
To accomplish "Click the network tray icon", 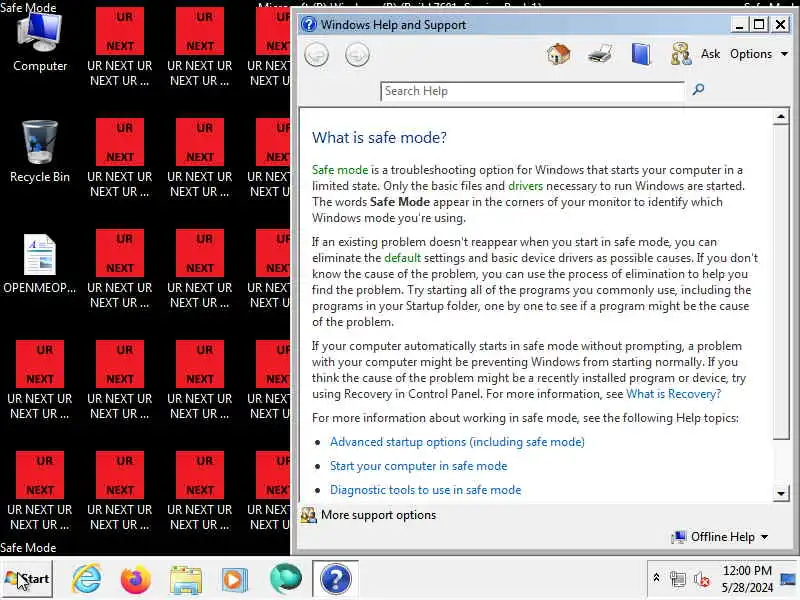I will [x=678, y=579].
